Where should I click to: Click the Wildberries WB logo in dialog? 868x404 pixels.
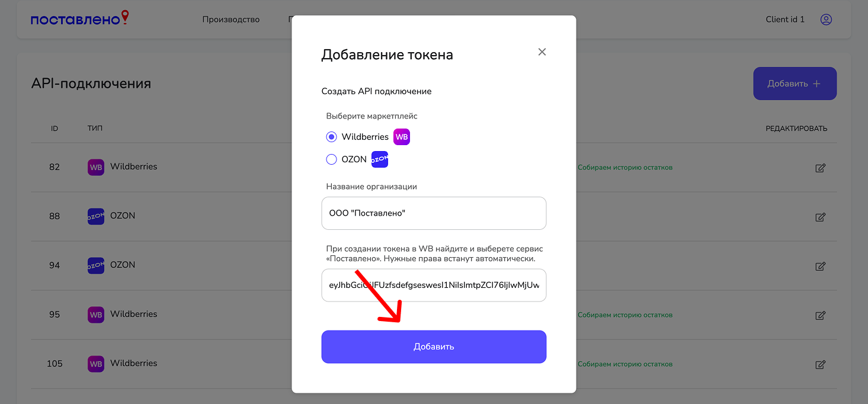[402, 137]
